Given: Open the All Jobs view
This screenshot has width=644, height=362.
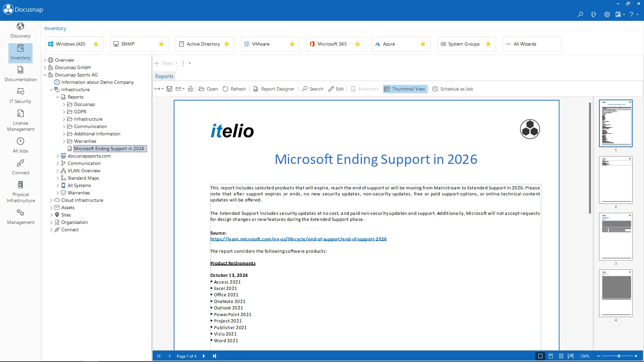Looking at the screenshot, I should point(20,145).
